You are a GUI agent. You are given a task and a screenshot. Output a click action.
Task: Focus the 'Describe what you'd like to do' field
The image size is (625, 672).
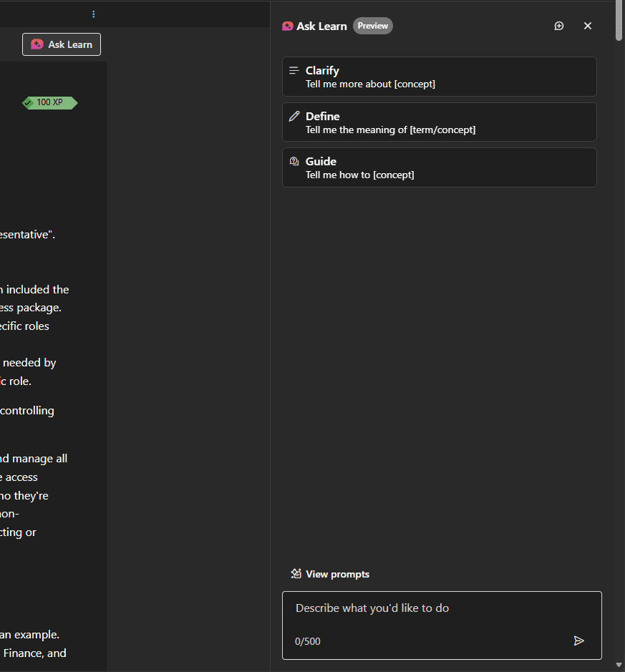pos(441,608)
